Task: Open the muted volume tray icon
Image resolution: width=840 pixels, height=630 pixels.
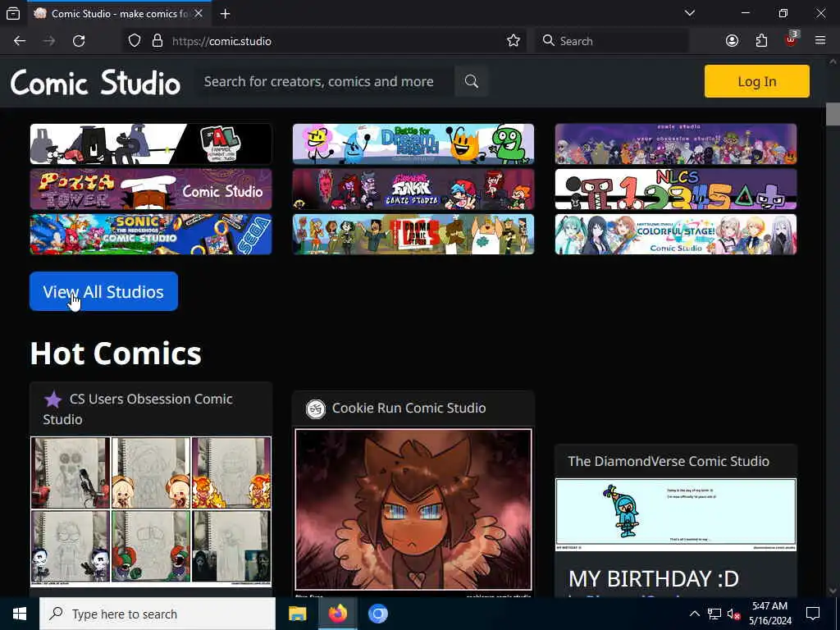Action: point(733,614)
